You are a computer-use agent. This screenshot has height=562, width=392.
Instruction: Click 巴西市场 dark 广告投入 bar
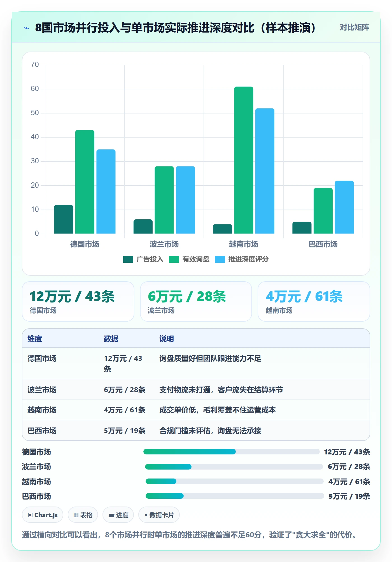(302, 228)
